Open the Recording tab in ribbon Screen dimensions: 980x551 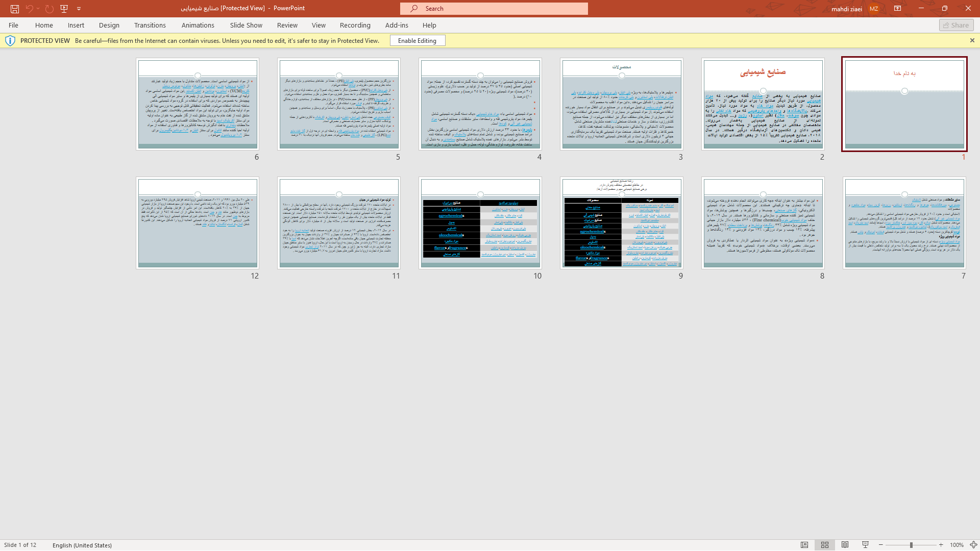355,25
